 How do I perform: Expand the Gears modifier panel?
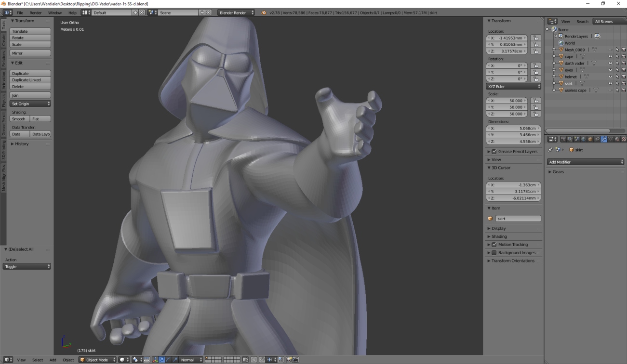pyautogui.click(x=558, y=172)
